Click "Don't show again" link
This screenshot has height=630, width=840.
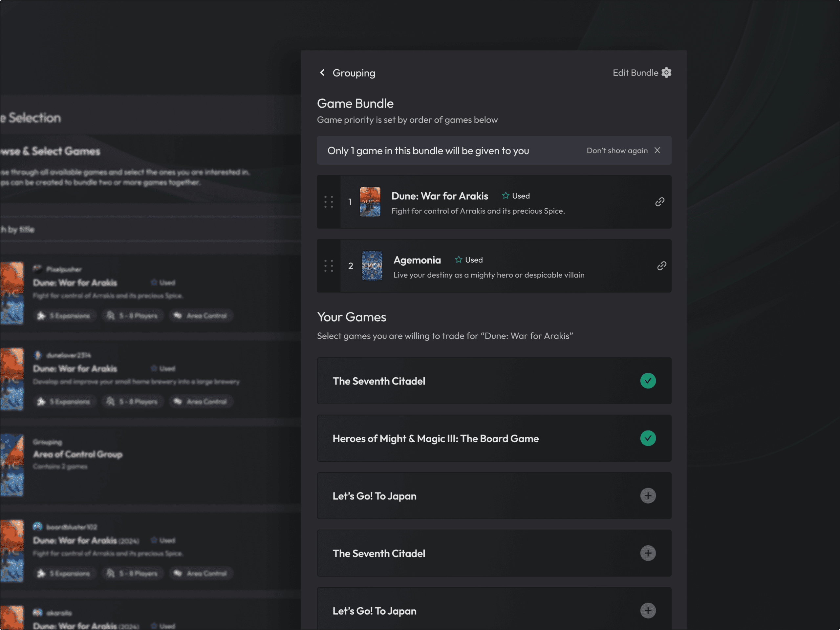click(x=617, y=151)
